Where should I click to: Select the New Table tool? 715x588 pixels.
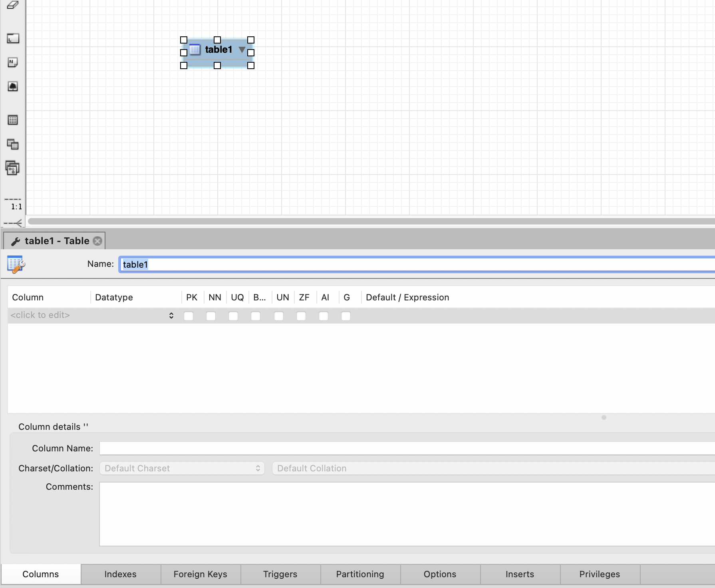(x=13, y=120)
